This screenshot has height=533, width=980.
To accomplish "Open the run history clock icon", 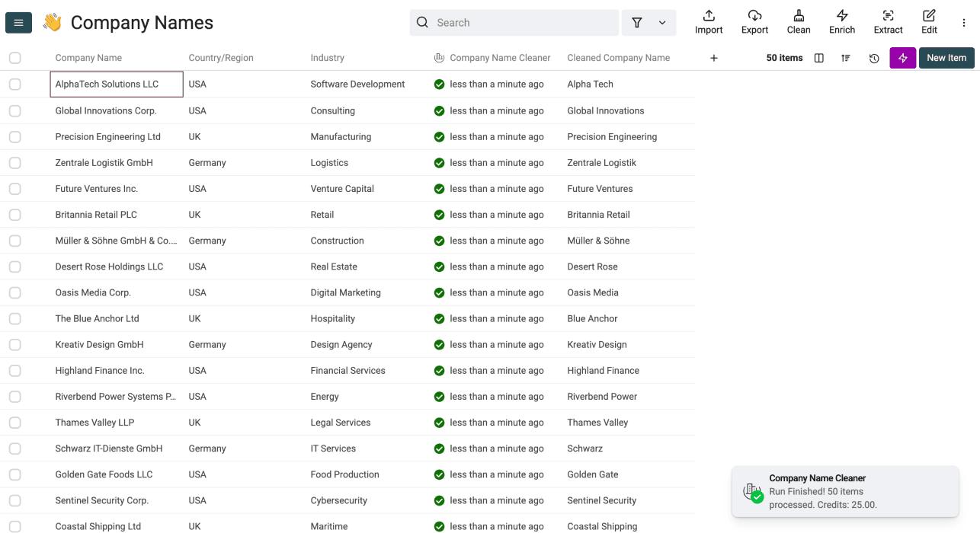I will click(873, 57).
